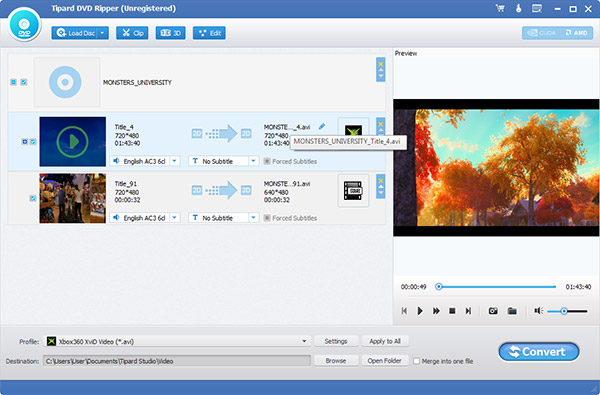The image size is (600, 395).
Task: Move MONSTERS_UNIVERSITY disc item down
Action: click(380, 76)
